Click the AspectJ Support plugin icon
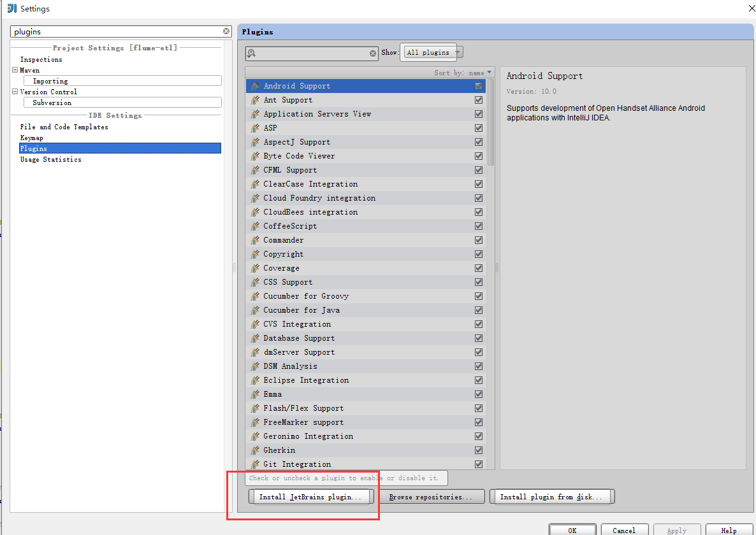Viewport: 756px width, 535px height. coord(255,142)
